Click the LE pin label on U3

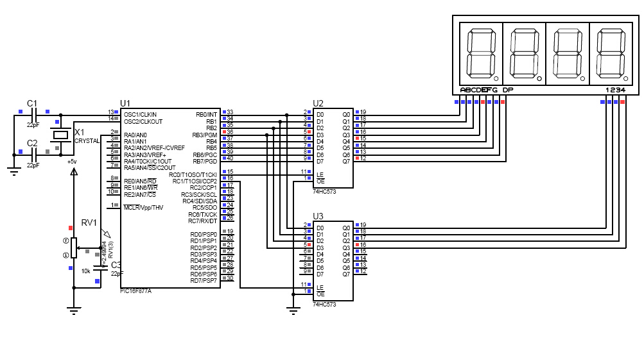coord(320,287)
